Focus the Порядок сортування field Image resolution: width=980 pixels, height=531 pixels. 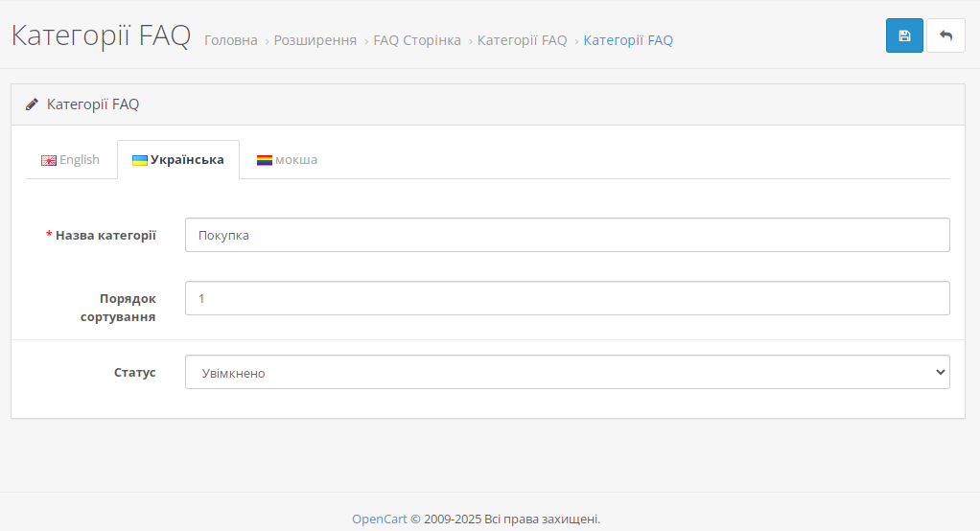pyautogui.click(x=567, y=298)
